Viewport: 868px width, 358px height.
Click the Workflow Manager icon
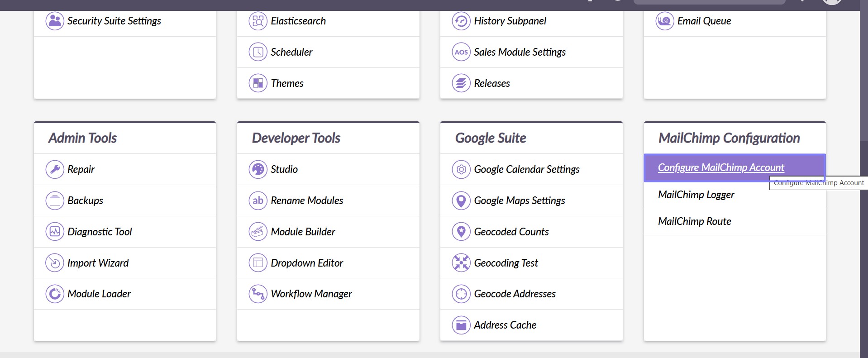coord(258,294)
